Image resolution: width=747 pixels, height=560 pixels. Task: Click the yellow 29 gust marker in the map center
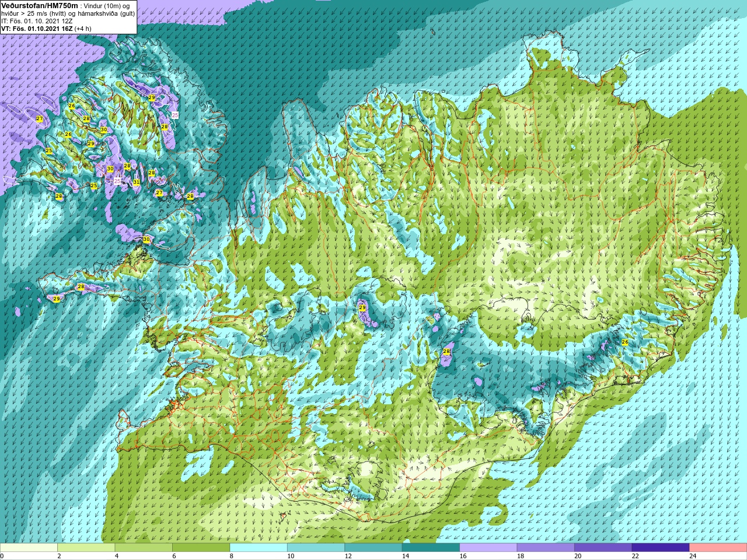coord(362,307)
